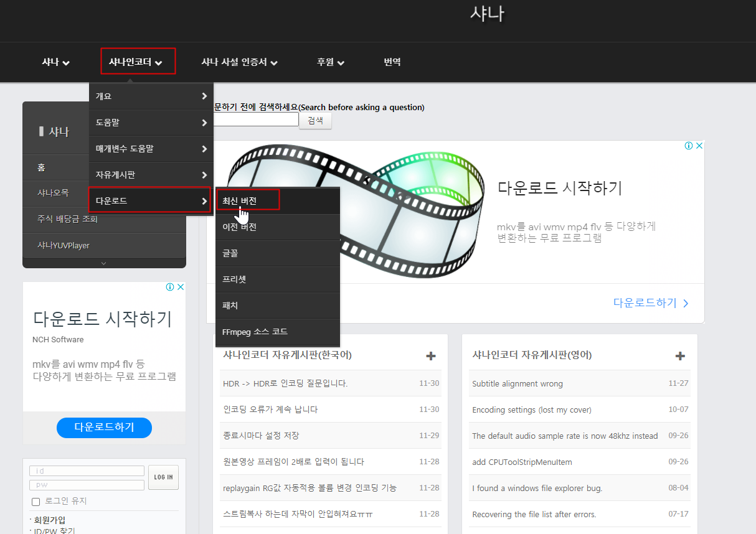Screen dimensions: 756x534
Task: Click the plus icon for the 한국어 board
Action: point(431,355)
